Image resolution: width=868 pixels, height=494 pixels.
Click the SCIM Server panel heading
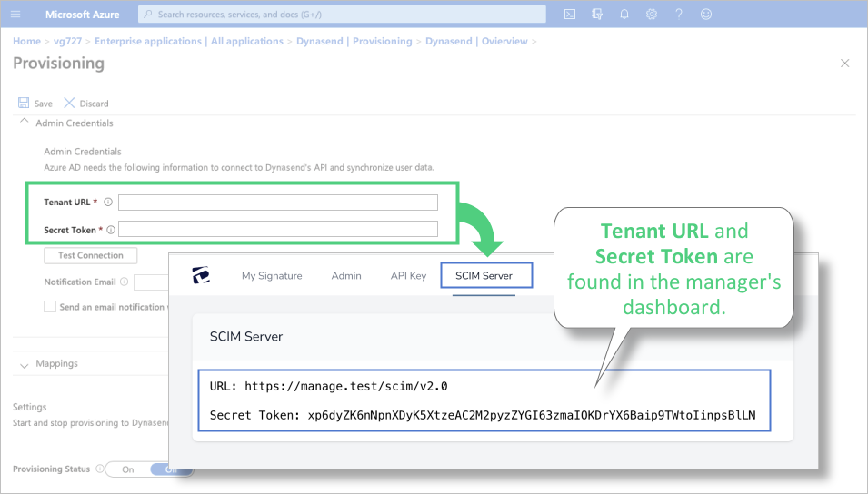245,336
